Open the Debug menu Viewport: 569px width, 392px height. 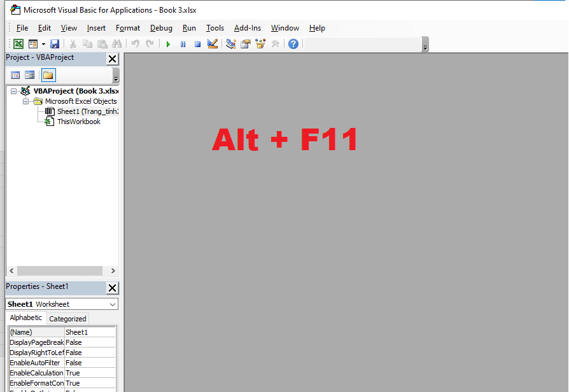pyautogui.click(x=161, y=28)
